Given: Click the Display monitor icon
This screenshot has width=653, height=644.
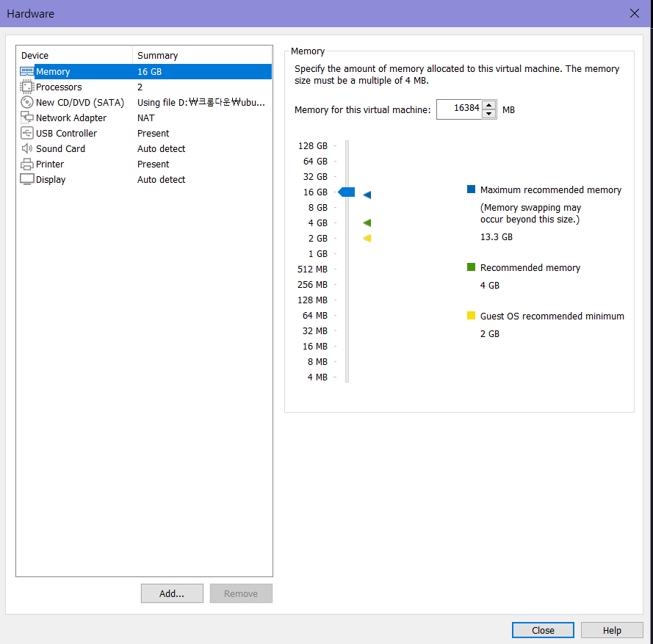Looking at the screenshot, I should pos(27,179).
